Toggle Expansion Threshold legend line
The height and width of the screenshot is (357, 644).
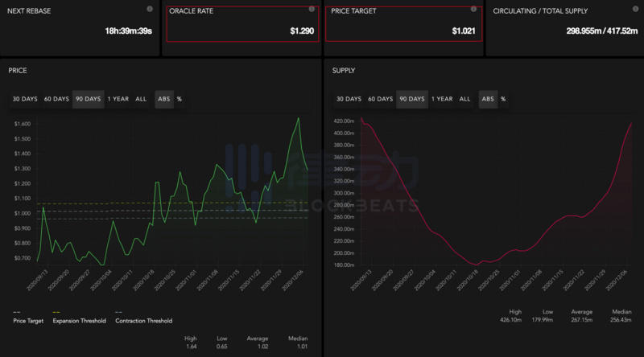[79, 321]
